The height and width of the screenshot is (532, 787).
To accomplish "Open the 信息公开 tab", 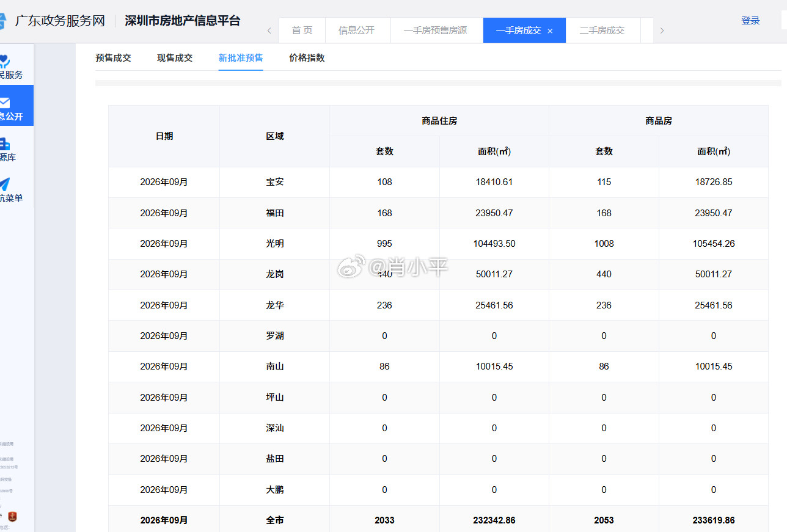I will (x=356, y=31).
